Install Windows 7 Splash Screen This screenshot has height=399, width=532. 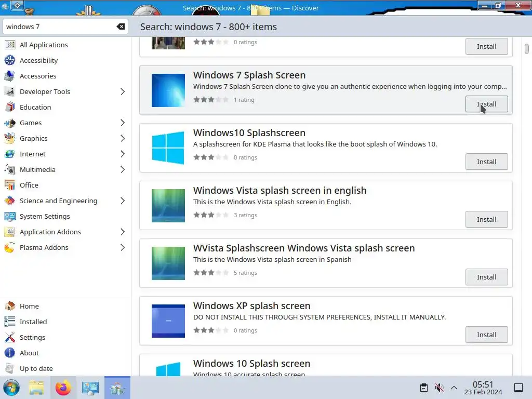pos(486,104)
